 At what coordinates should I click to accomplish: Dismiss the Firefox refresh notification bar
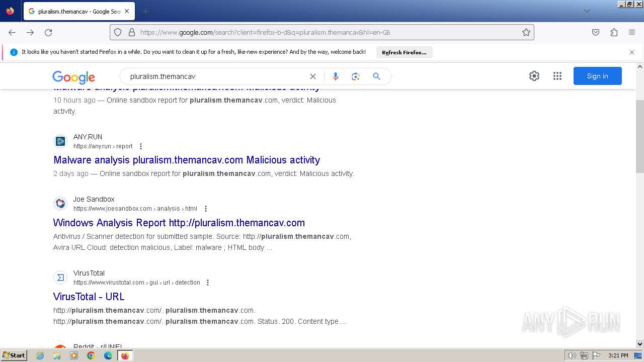pos(632,52)
